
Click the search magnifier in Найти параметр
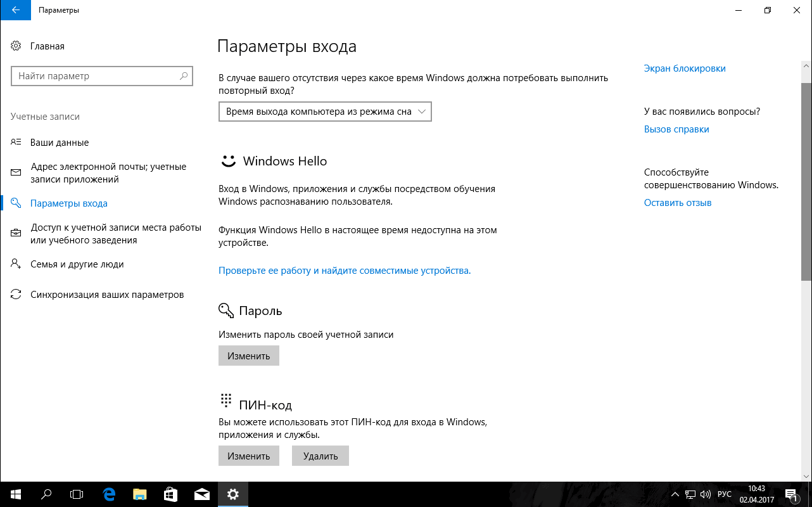coord(184,76)
